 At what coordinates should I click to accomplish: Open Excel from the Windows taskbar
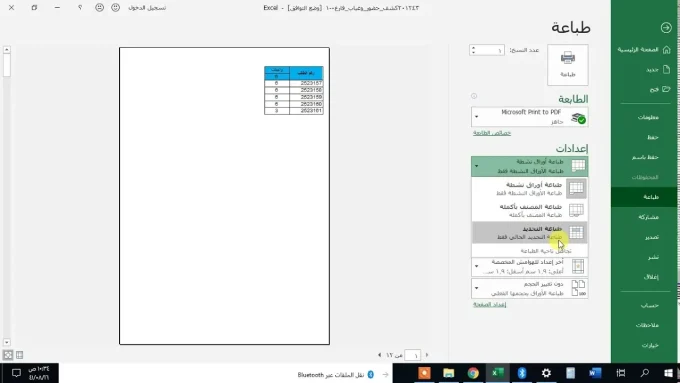pos(497,373)
